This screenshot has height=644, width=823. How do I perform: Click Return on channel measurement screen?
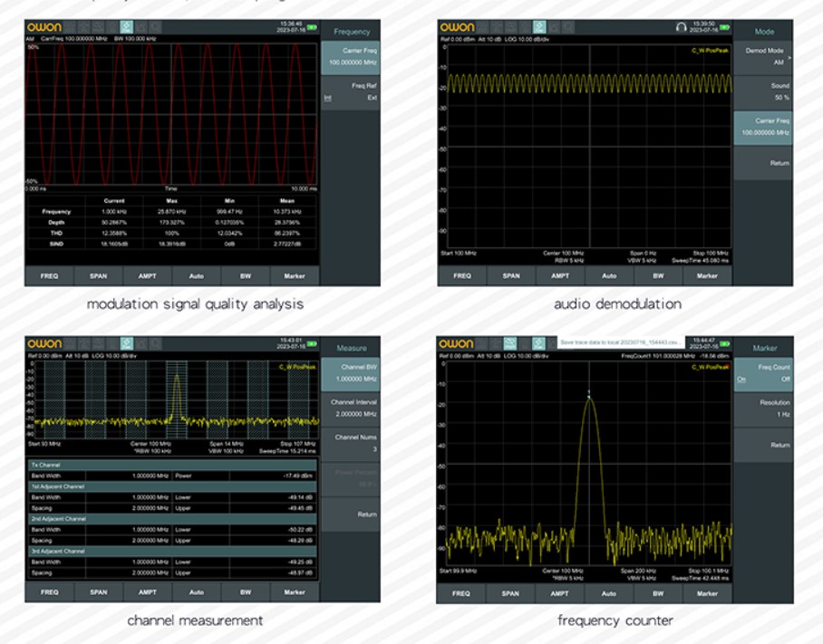tap(351, 514)
